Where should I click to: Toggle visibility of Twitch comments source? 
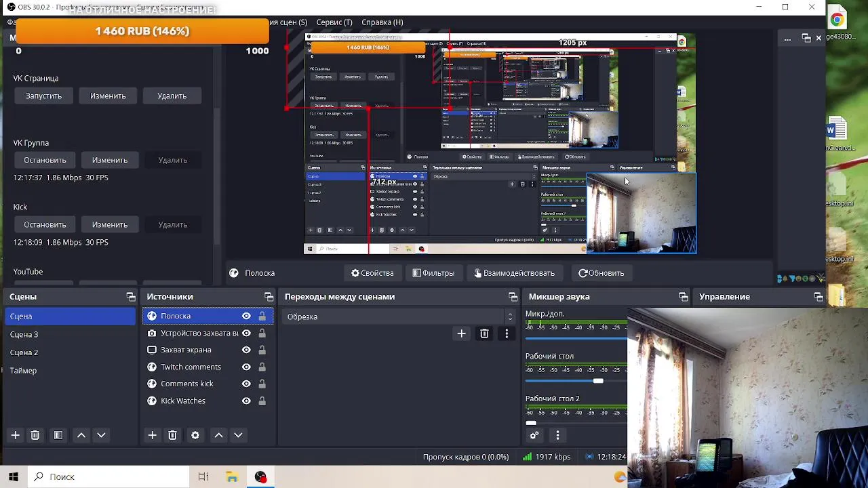coord(246,367)
